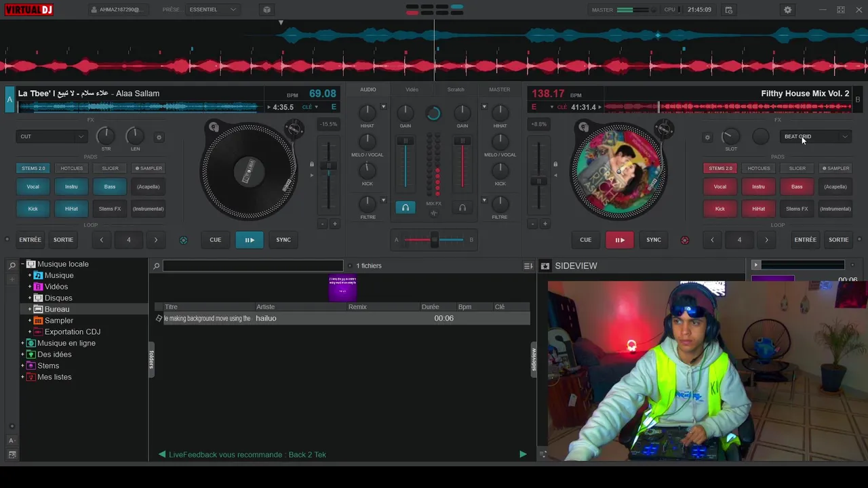The height and width of the screenshot is (488, 868).
Task: Open the ESSENTIEL layout preset dropdown
Action: point(213,9)
